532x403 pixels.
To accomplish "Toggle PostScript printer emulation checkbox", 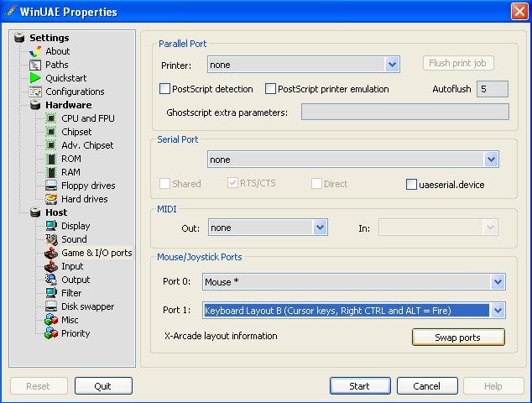I will click(270, 89).
